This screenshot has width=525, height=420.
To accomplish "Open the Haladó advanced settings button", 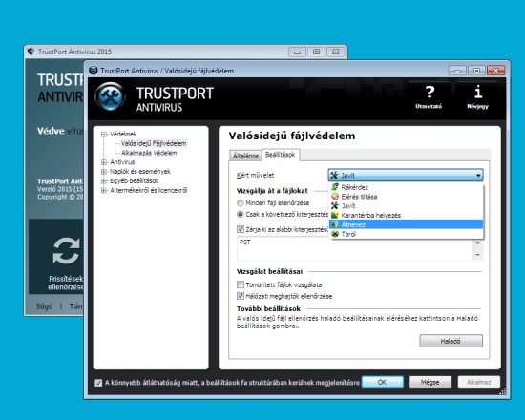I will click(x=451, y=341).
